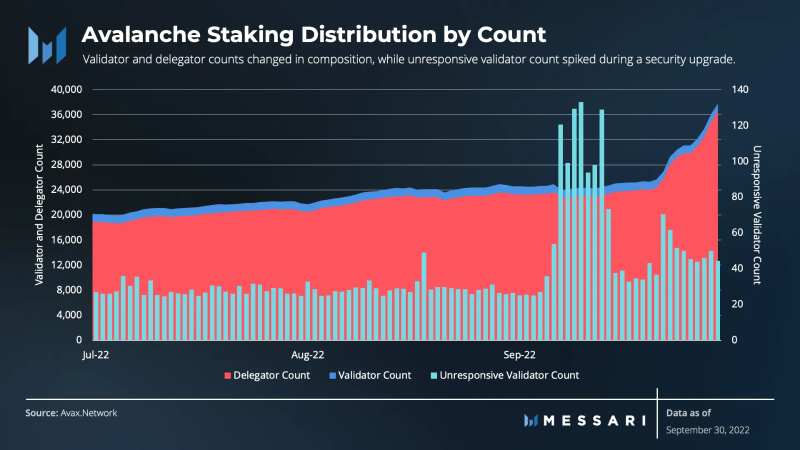Click the tallest unresponsive validator bar

[x=581, y=221]
